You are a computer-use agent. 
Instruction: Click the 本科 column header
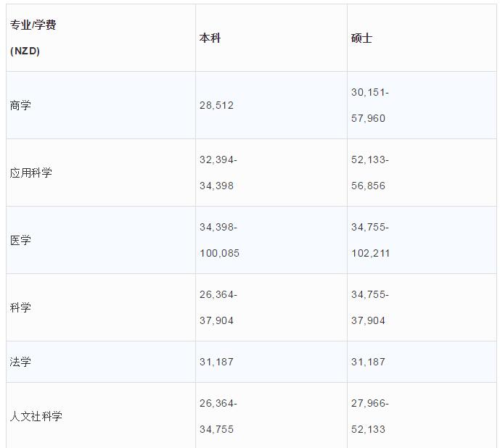click(210, 38)
